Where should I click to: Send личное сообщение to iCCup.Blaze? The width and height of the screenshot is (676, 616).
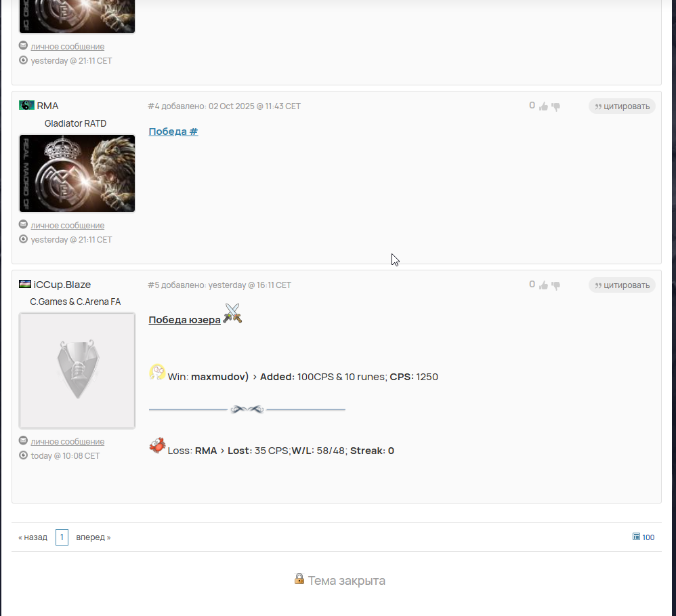(68, 441)
